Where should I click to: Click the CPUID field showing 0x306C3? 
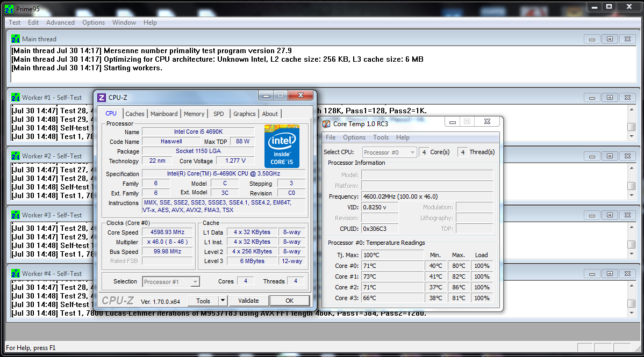[x=380, y=229]
